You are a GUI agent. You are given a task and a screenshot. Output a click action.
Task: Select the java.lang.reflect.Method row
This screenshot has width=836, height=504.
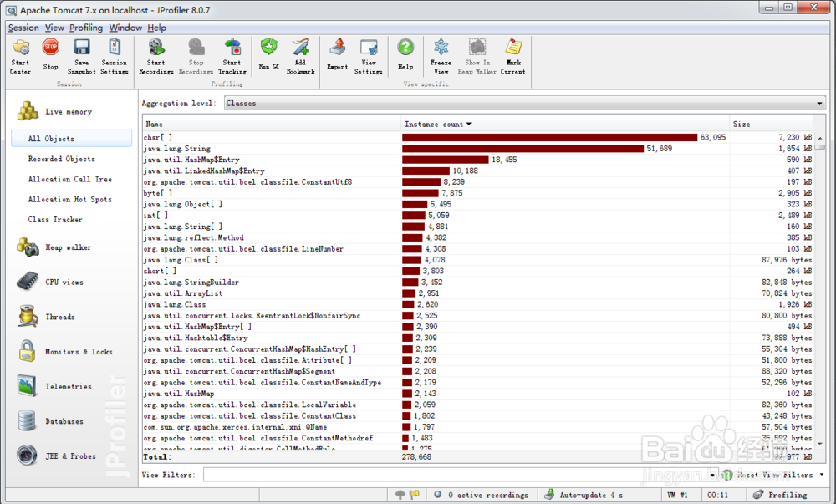point(478,237)
